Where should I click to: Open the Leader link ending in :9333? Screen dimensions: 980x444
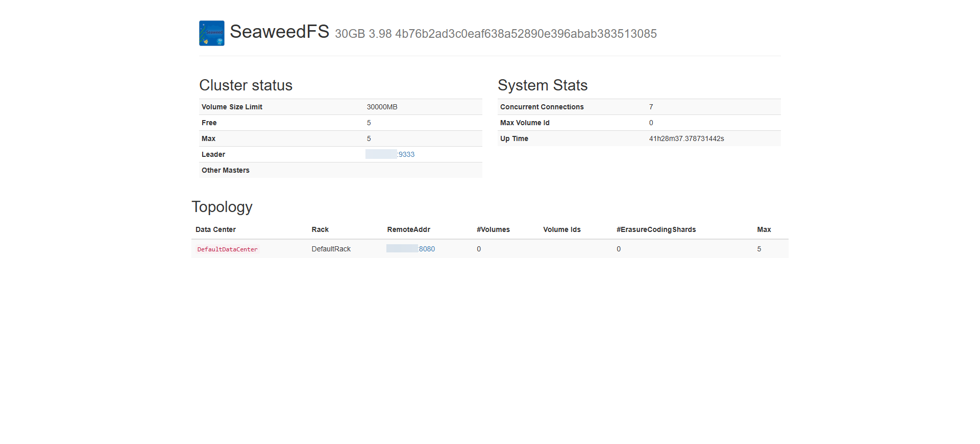point(390,154)
